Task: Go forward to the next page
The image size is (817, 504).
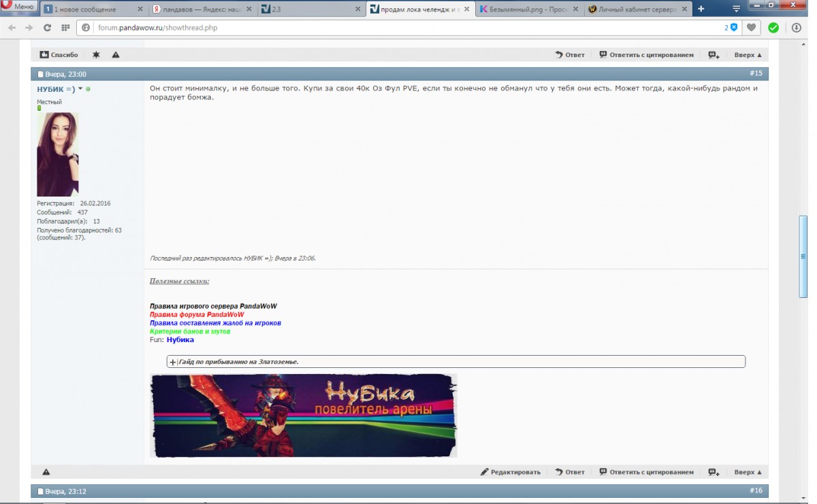Action: coord(29,28)
